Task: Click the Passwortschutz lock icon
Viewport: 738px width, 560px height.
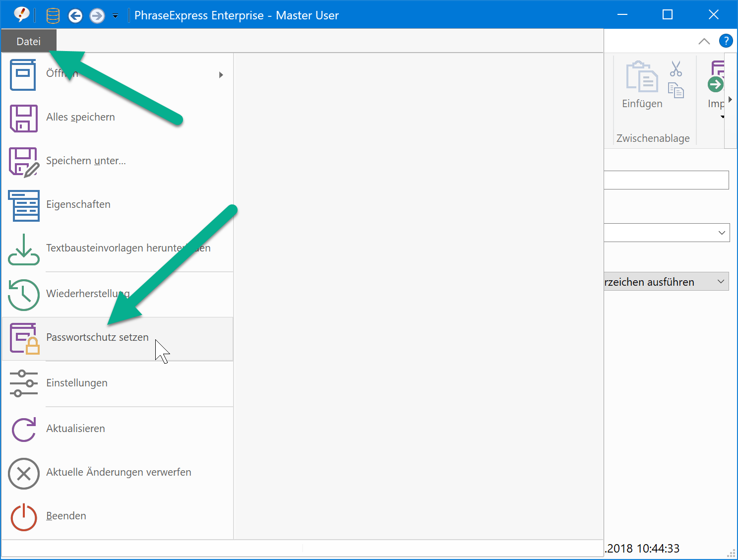Action: click(24, 339)
